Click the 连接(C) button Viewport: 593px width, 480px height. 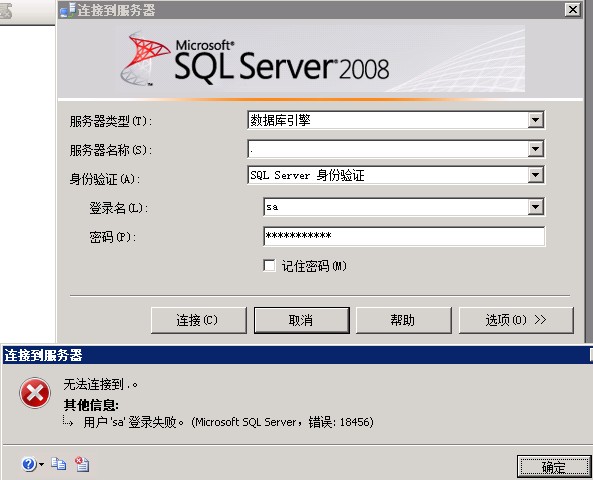(199, 320)
